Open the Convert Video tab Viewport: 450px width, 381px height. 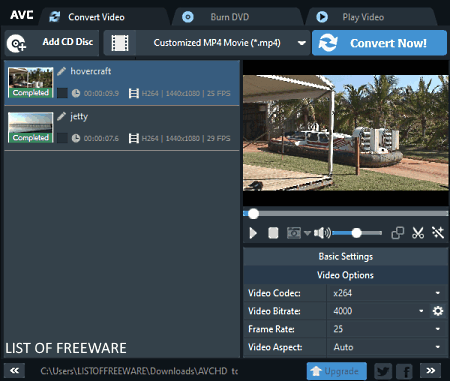click(104, 17)
